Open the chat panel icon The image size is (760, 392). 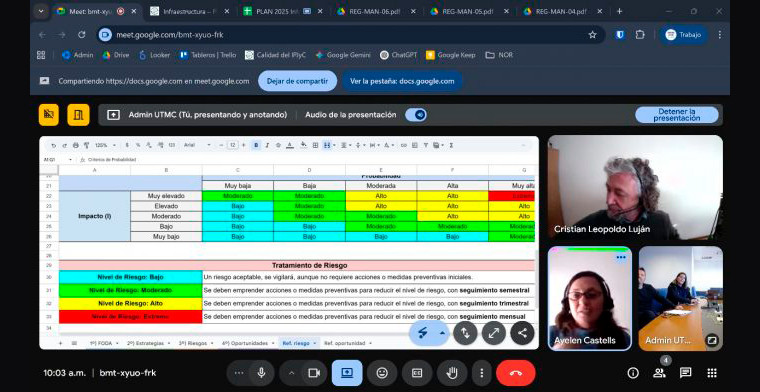pyautogui.click(x=685, y=373)
